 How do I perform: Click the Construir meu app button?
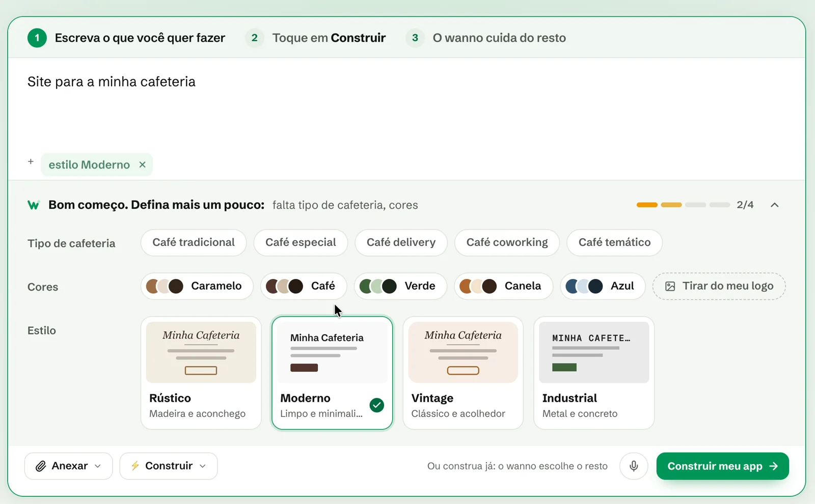coord(722,466)
